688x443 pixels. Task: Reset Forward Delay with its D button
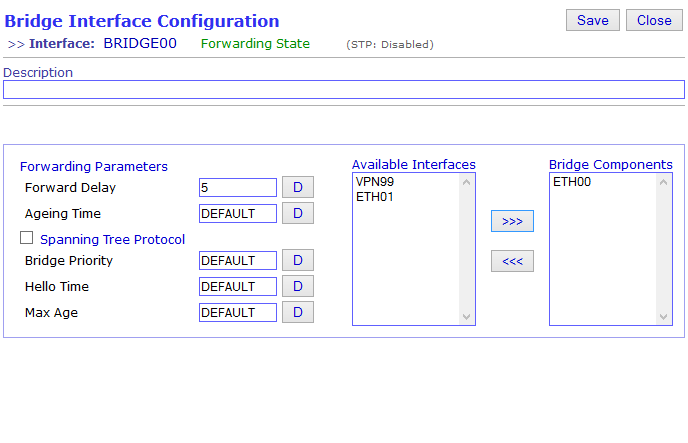point(297,187)
